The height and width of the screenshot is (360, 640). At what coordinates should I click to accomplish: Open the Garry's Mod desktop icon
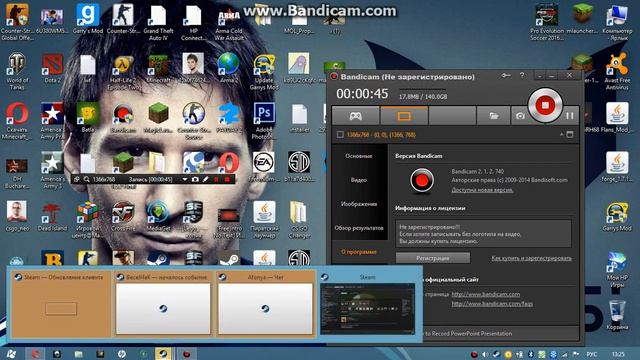pyautogui.click(x=88, y=18)
